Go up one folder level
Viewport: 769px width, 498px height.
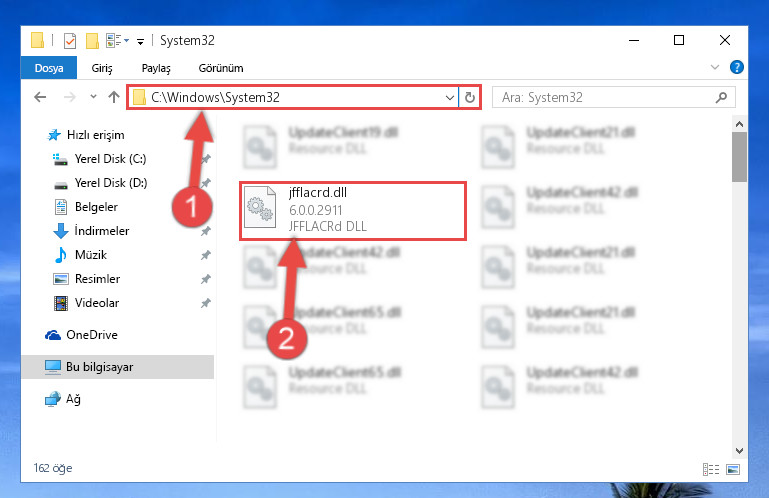click(114, 97)
